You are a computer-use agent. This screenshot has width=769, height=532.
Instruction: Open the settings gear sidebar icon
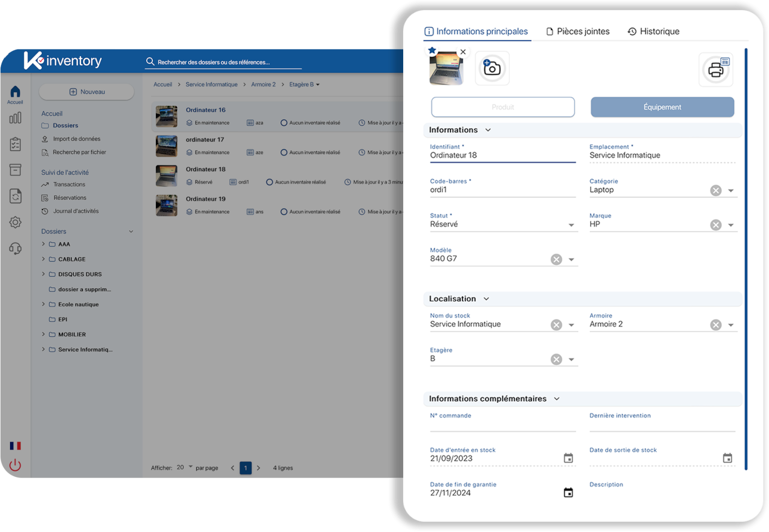(15, 222)
